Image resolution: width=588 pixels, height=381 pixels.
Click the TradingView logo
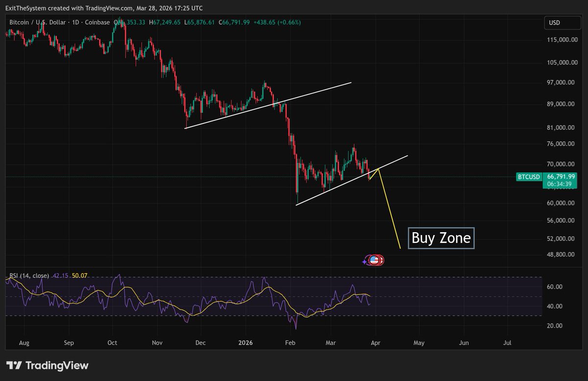click(x=48, y=365)
